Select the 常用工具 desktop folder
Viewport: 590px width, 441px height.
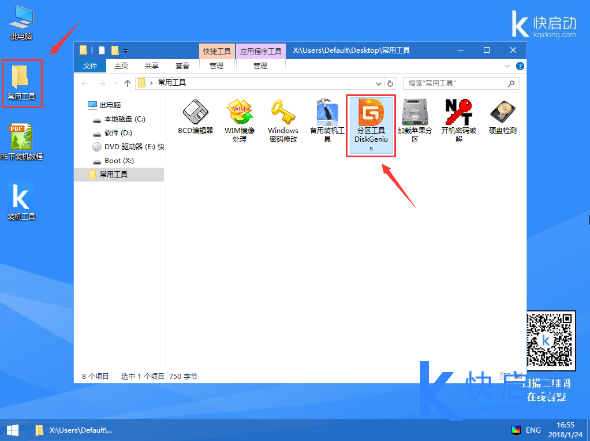pyautogui.click(x=22, y=82)
